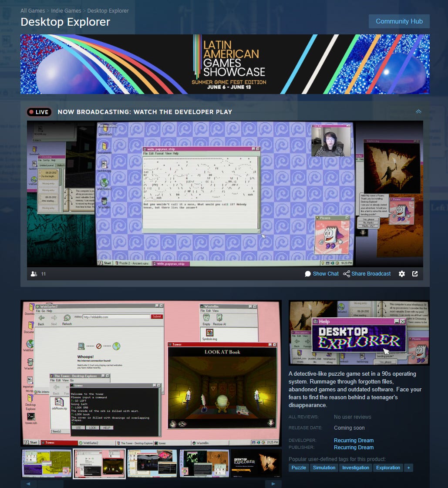Select the Desktop Explorer logo trailer thumbnail
This screenshot has height=488, width=448.
(x=256, y=464)
